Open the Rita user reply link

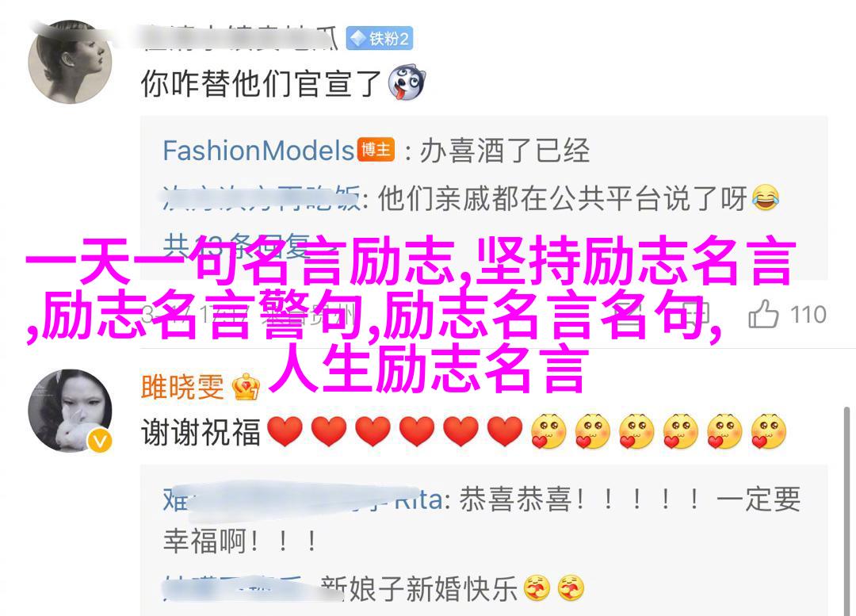[x=303, y=499]
